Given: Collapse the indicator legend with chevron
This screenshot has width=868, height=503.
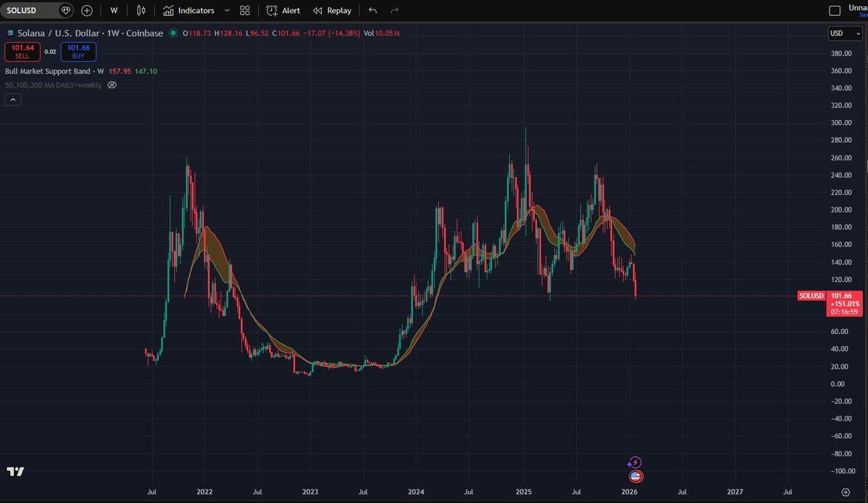Looking at the screenshot, I should click(12, 100).
